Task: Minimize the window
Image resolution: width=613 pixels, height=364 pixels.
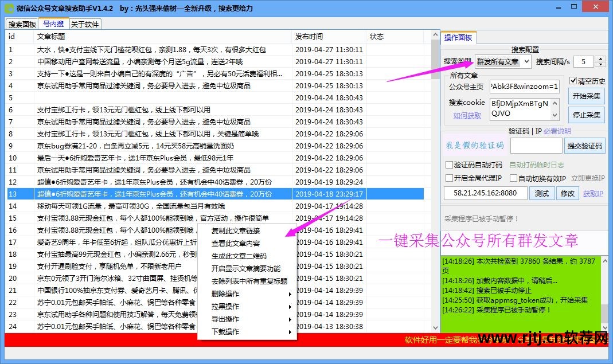Action: click(560, 7)
